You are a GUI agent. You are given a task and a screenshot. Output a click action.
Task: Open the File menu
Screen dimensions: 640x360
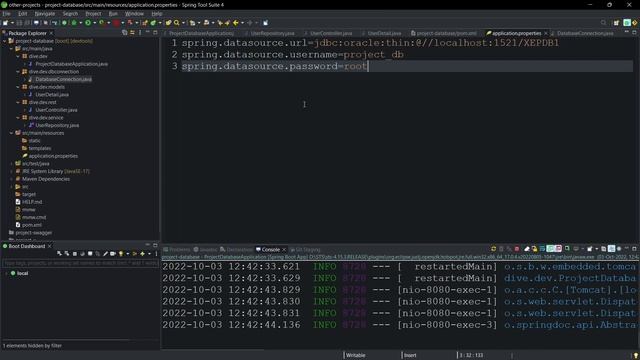pyautogui.click(x=6, y=13)
